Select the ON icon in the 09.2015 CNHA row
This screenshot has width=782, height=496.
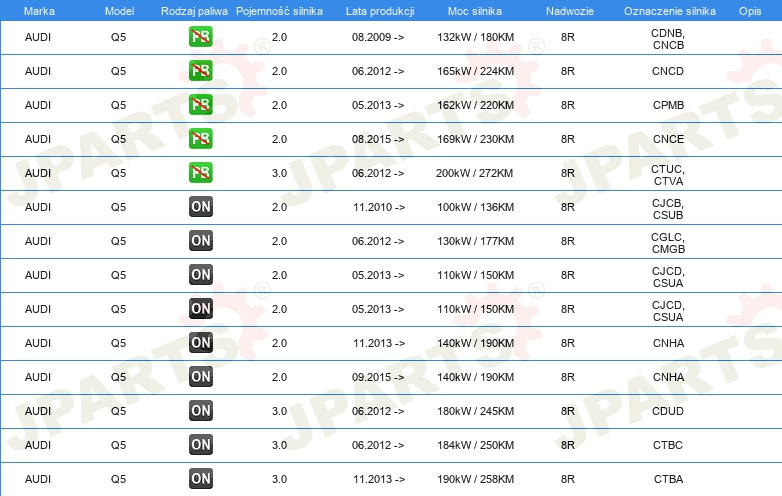(x=200, y=376)
